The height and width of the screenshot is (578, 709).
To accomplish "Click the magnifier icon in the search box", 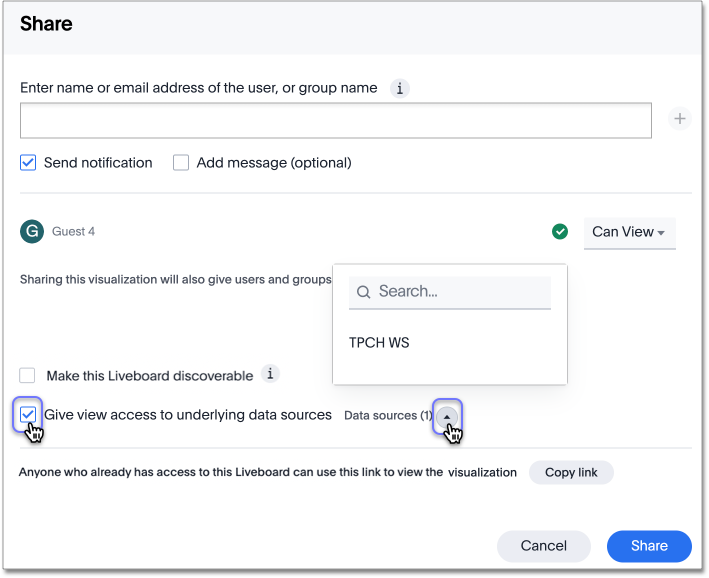I will [364, 292].
